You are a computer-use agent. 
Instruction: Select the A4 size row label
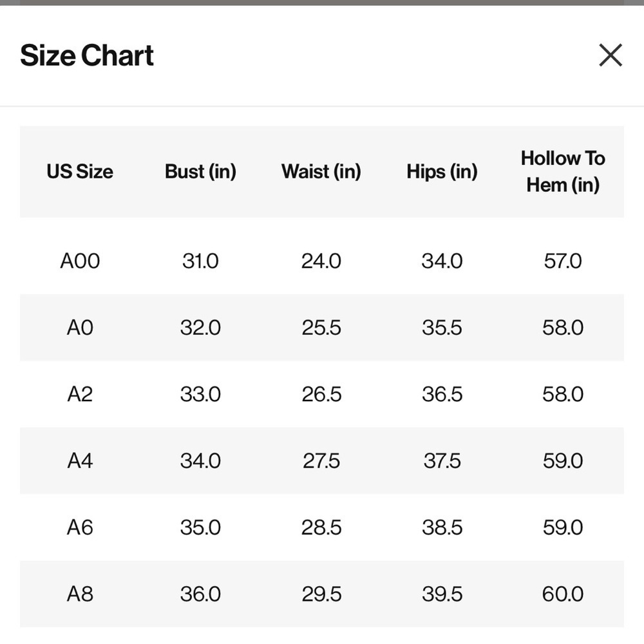coord(80,461)
